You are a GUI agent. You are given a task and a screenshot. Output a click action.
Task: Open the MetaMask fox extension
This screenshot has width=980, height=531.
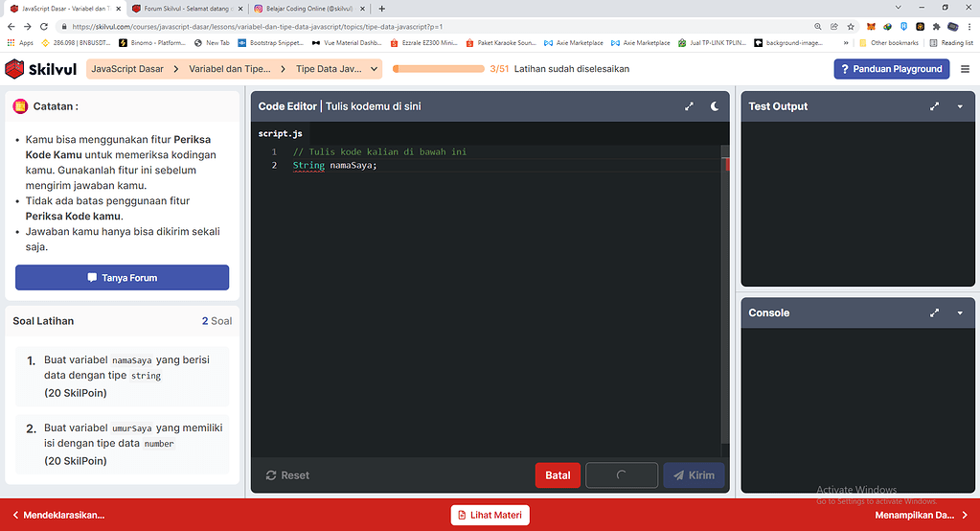tap(870, 27)
